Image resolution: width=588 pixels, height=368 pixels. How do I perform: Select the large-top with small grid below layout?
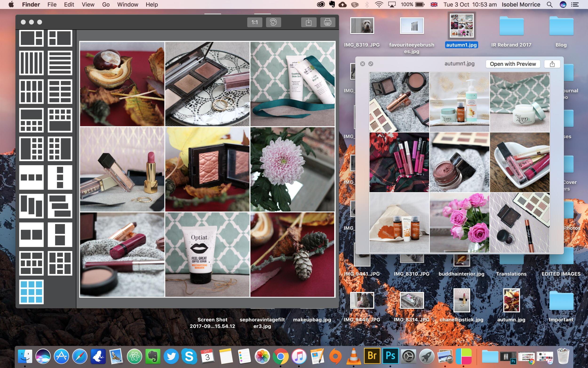pos(31,120)
